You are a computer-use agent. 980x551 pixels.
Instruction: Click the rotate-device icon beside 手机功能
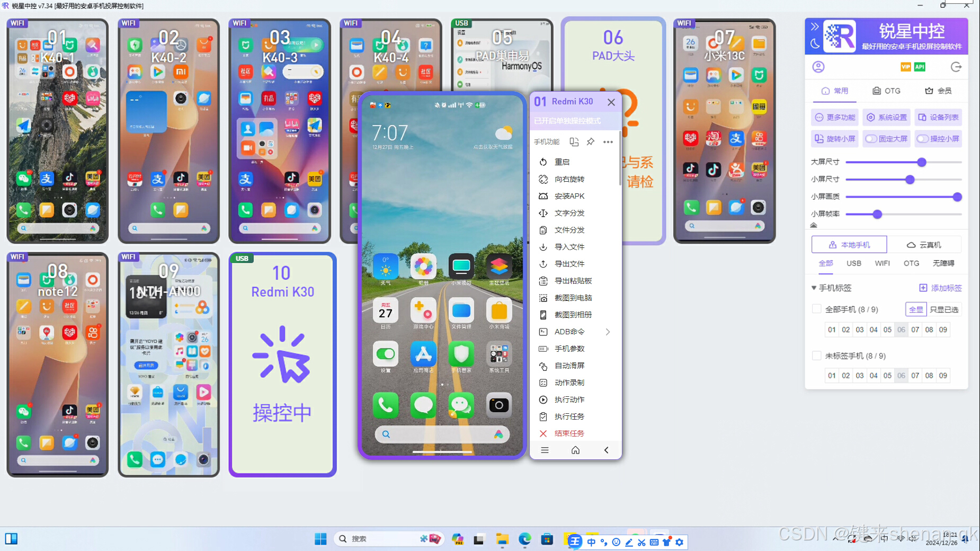pyautogui.click(x=574, y=141)
